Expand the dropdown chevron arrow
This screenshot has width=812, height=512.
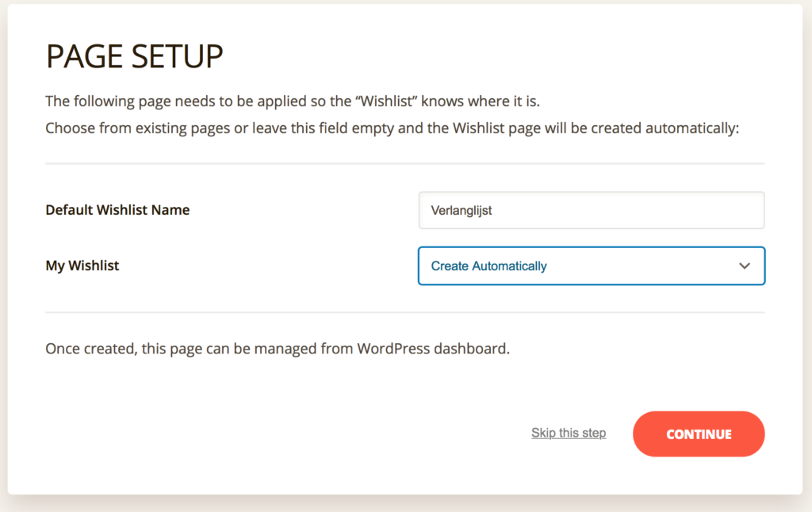(744, 266)
